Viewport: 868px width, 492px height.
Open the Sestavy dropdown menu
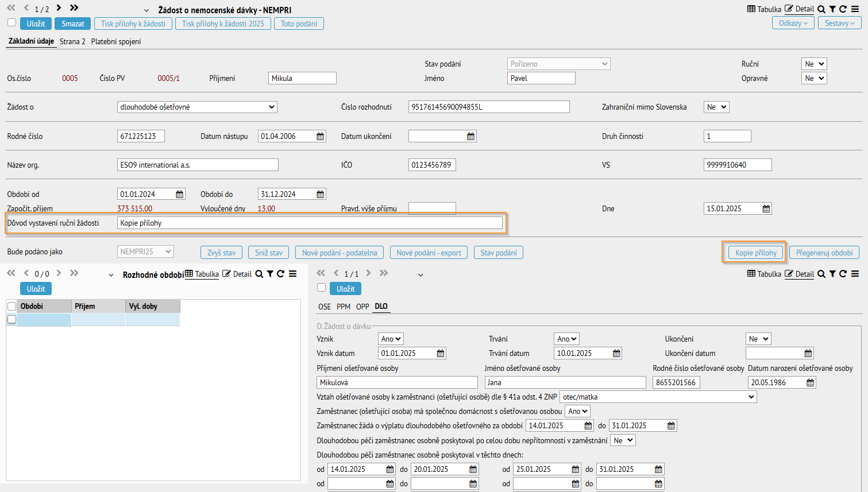[x=839, y=24]
